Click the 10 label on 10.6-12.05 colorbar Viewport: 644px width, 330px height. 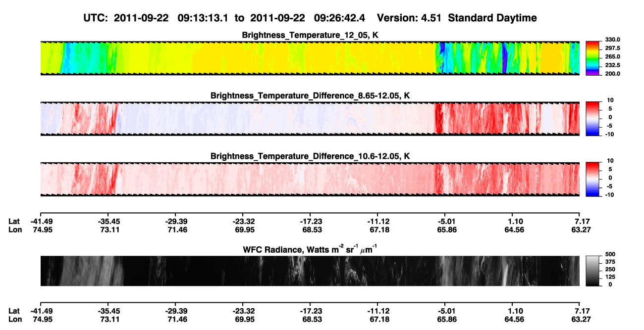pyautogui.click(x=610, y=161)
